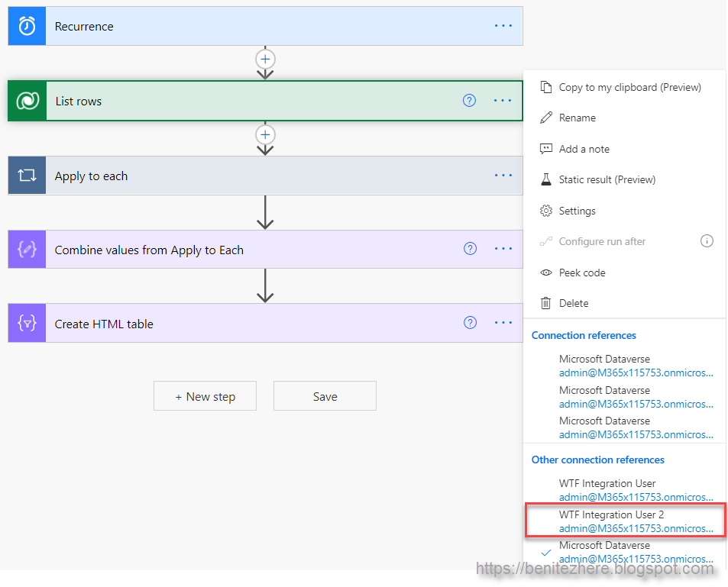Click the Combine values compose icon

tap(26, 249)
